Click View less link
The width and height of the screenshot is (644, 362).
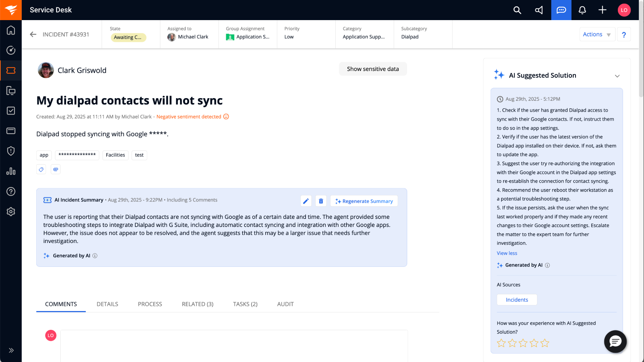click(x=507, y=253)
